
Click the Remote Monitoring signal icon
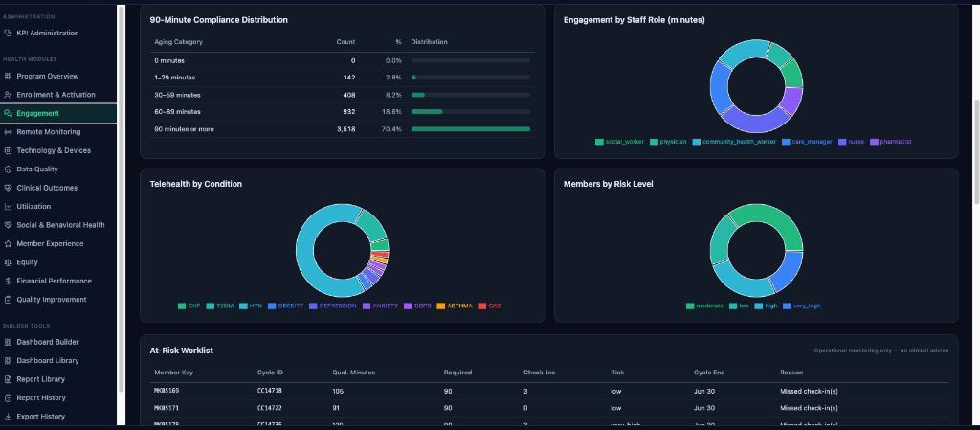coord(8,132)
